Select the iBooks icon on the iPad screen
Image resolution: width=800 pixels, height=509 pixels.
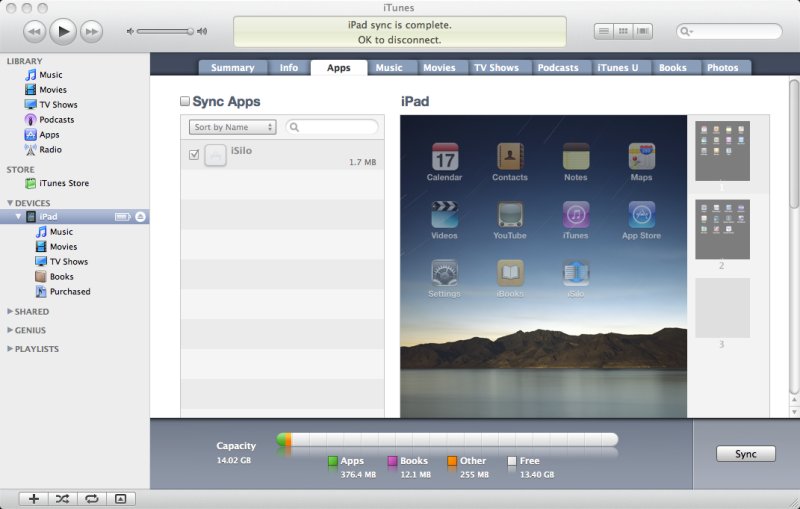pyautogui.click(x=510, y=273)
